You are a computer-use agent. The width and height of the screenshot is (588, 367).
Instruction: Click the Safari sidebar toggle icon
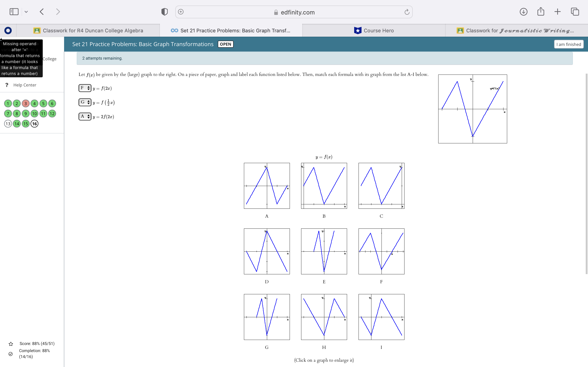[x=14, y=12]
